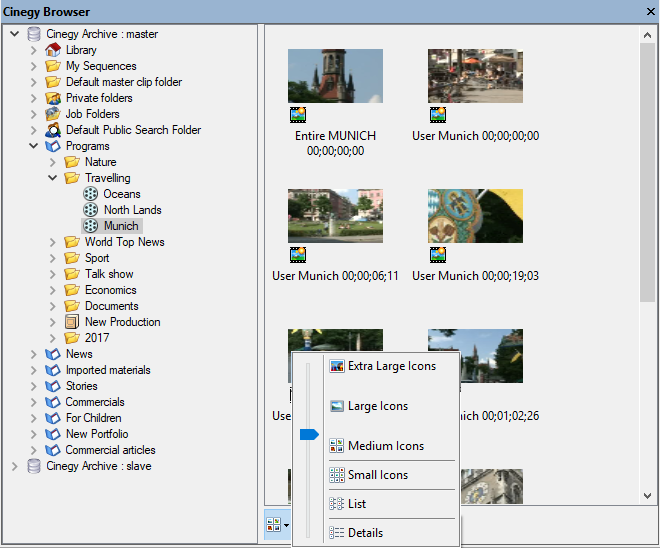
Task: Expand the Library node
Action: 34,50
